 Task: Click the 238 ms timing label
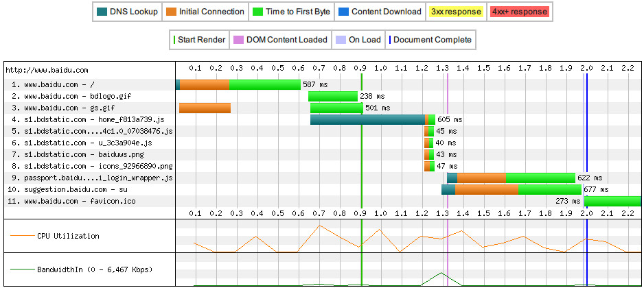pos(372,97)
